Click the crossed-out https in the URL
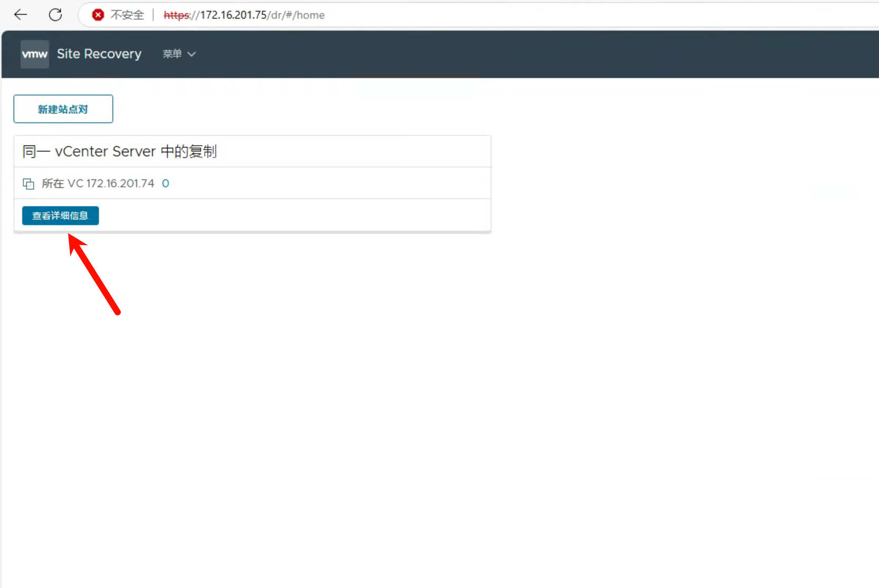This screenshot has width=879, height=588. pyautogui.click(x=176, y=15)
